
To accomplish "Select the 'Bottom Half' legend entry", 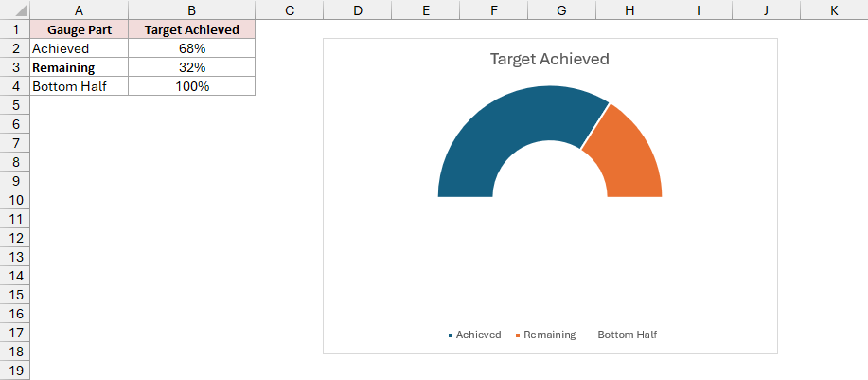I will (x=628, y=335).
